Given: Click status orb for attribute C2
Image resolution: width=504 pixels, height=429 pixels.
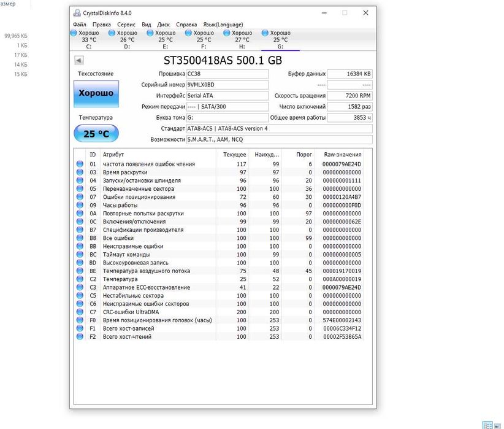Looking at the screenshot, I should [80, 279].
